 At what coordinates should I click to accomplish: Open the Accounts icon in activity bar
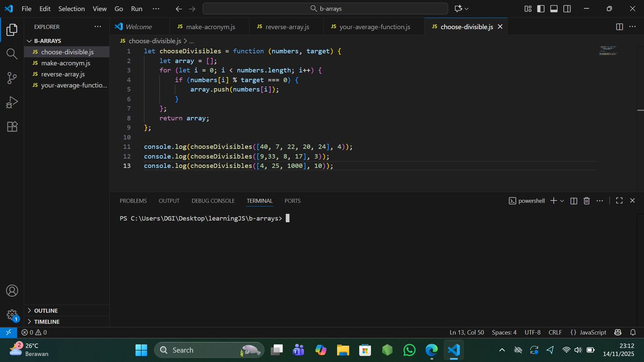point(12,290)
